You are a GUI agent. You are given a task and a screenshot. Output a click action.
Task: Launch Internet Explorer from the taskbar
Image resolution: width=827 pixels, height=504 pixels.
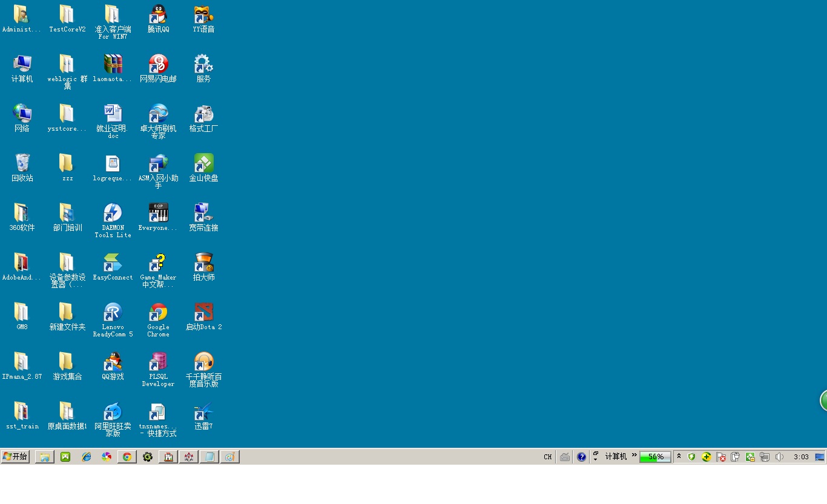[87, 457]
